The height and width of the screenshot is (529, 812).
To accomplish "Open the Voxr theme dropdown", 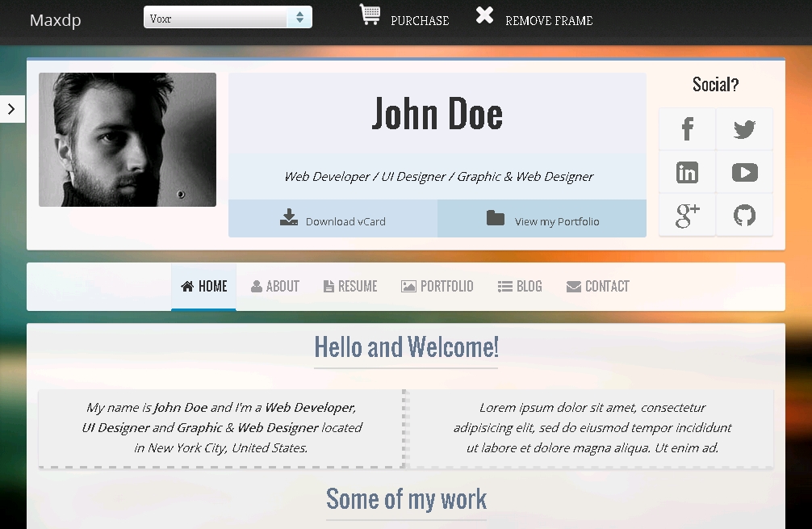I will click(228, 18).
